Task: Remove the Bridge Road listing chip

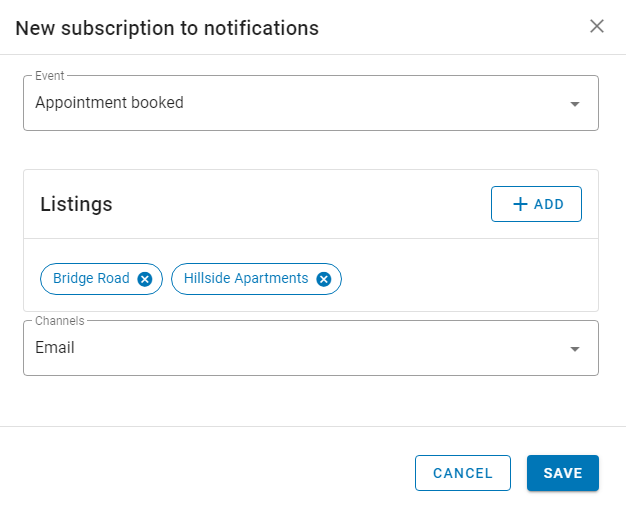Action: coord(145,279)
